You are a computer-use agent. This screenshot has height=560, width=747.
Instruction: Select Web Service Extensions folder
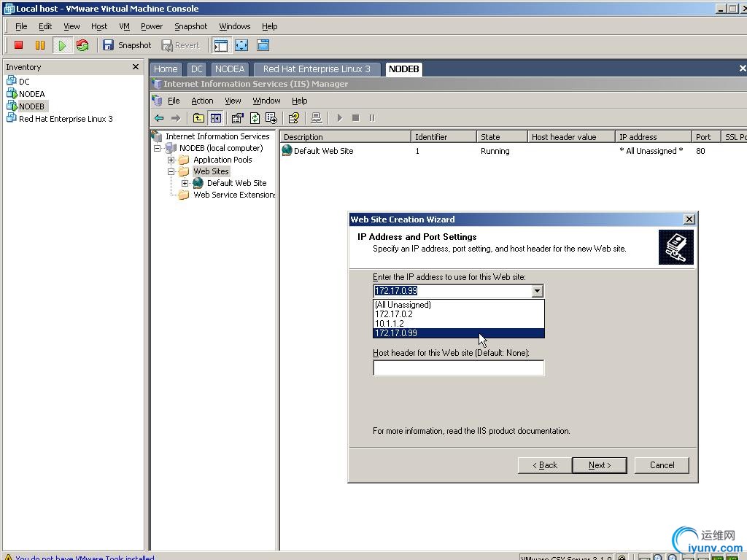click(x=228, y=195)
